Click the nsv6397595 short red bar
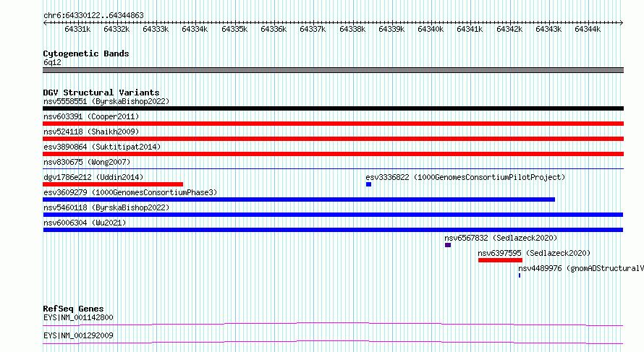The width and height of the screenshot is (644, 352). click(x=500, y=260)
